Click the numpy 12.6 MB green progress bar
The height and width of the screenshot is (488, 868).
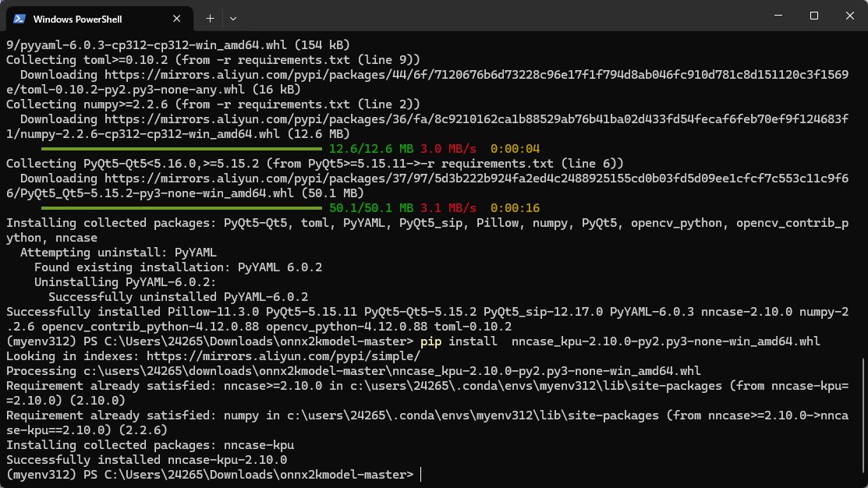(181, 148)
